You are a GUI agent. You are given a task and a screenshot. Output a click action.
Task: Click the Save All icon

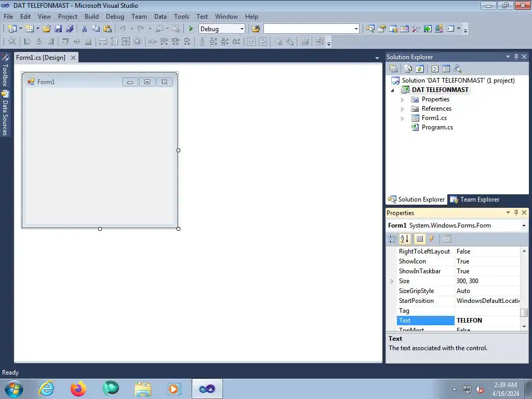[70, 29]
